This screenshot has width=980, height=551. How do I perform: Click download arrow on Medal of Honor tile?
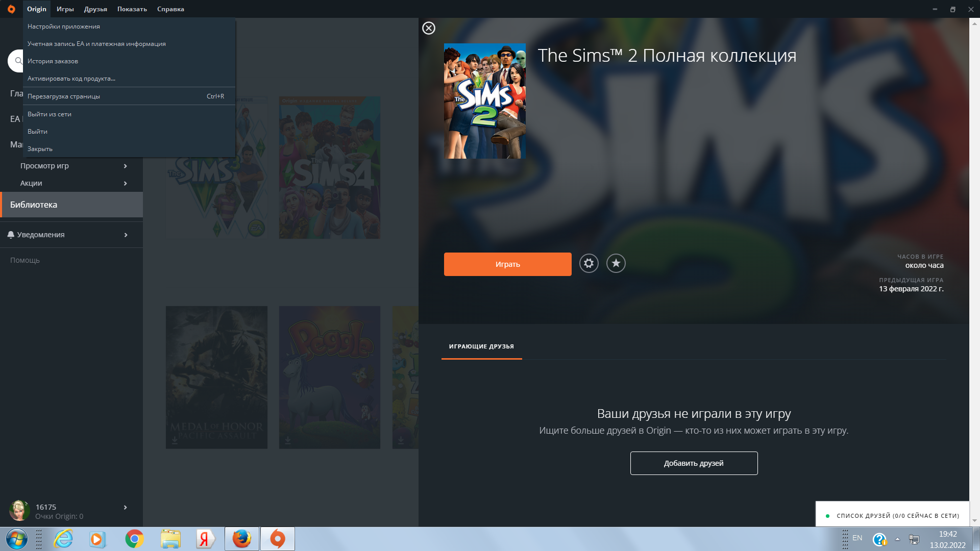(x=175, y=440)
